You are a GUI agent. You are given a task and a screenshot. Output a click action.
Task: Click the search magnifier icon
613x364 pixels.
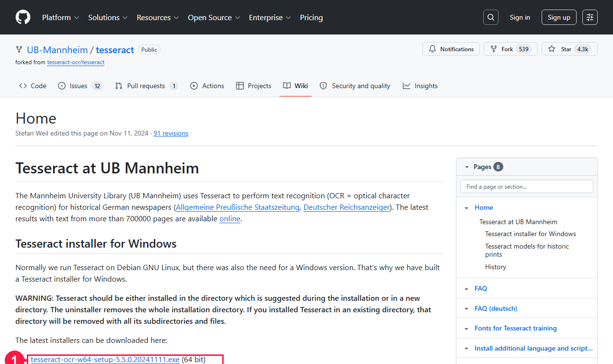tap(490, 17)
